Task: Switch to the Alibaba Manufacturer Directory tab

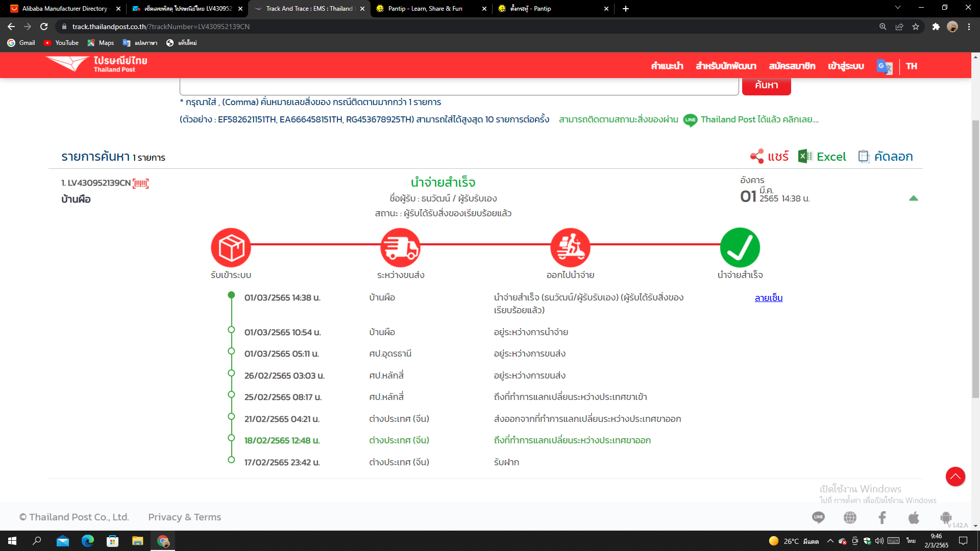Action: [x=65, y=9]
